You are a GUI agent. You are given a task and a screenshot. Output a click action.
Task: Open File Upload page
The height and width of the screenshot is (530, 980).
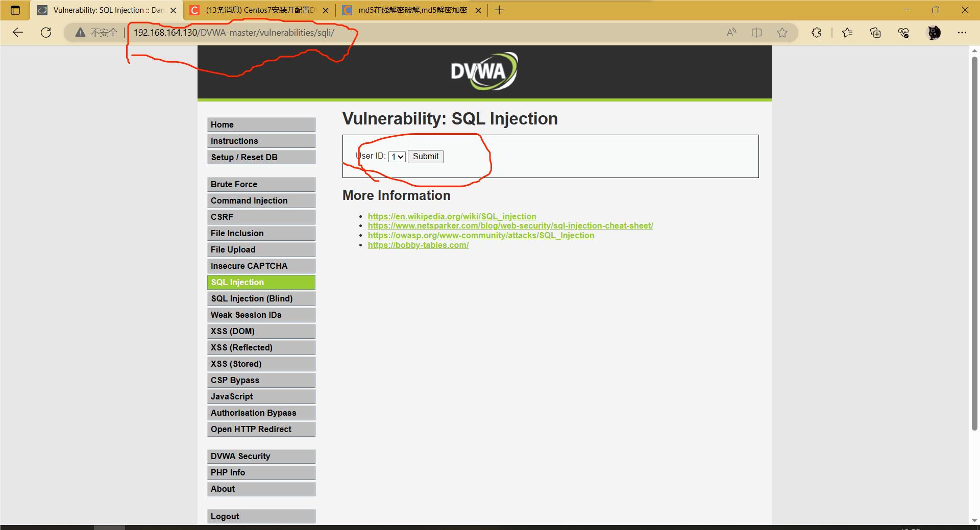(x=261, y=249)
